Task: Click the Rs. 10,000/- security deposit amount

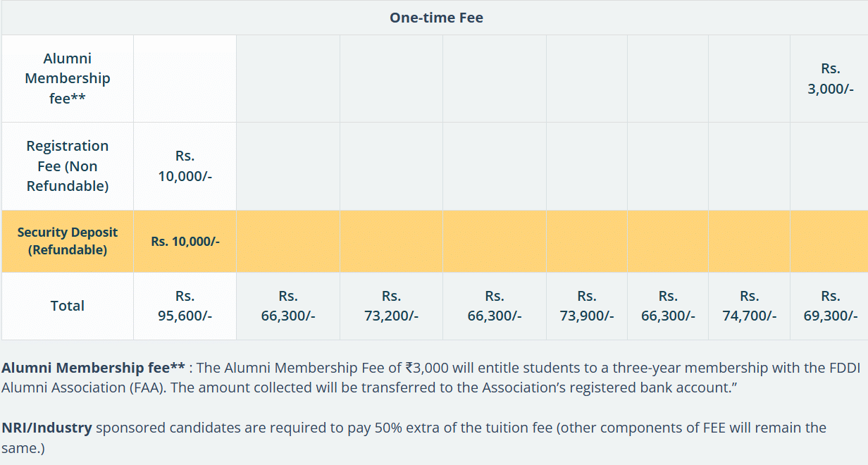Action: click(185, 241)
